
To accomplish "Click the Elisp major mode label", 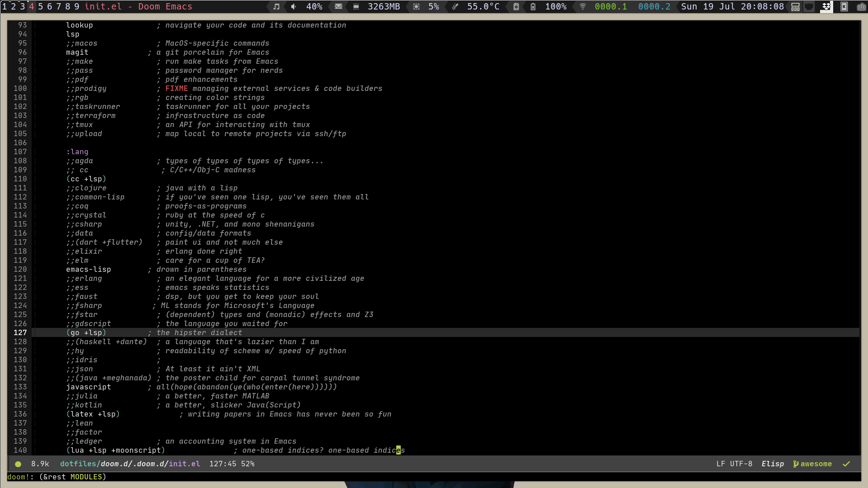I will tap(773, 464).
